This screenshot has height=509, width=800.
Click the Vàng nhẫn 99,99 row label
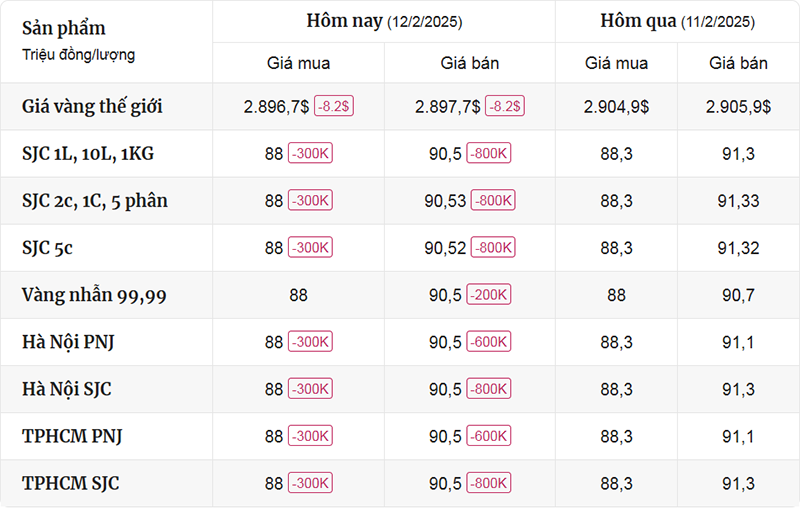94,295
